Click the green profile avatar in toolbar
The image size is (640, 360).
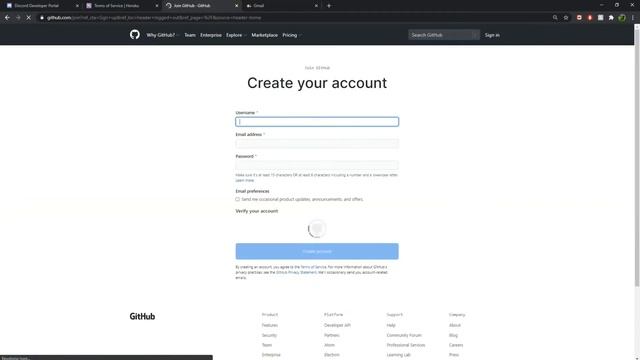622,18
